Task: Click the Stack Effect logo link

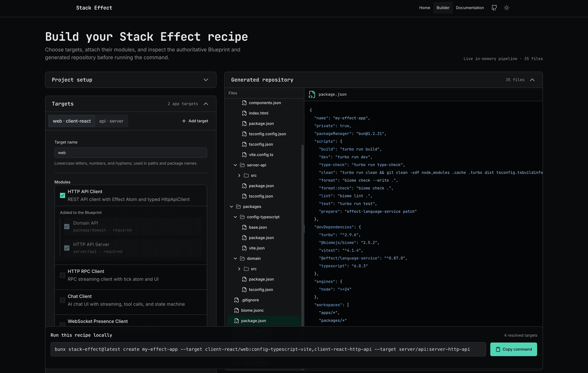Action: point(94,8)
